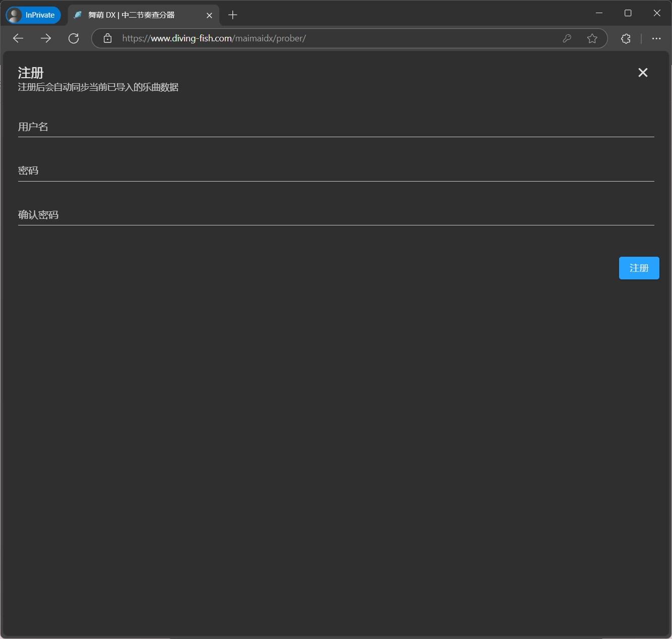Open Settings and more ellipsis menu
672x639 pixels.
pos(656,38)
